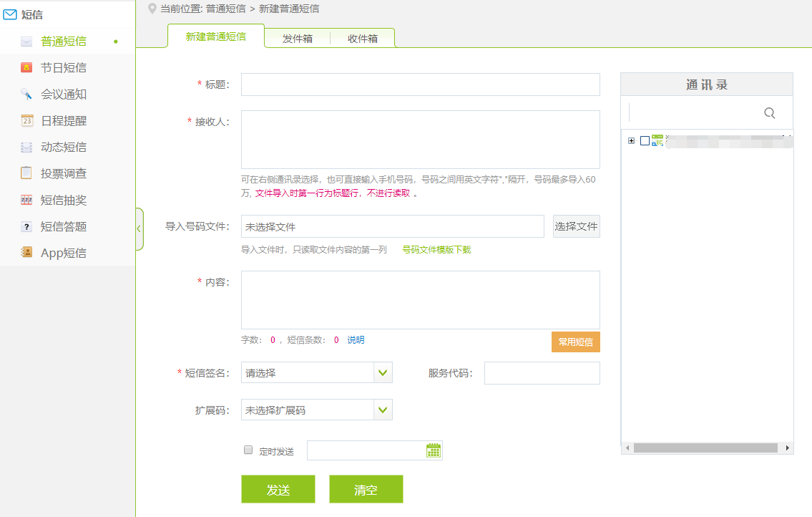The height and width of the screenshot is (517, 812).
Task: Focus the 服务代码 input field
Action: click(x=542, y=373)
